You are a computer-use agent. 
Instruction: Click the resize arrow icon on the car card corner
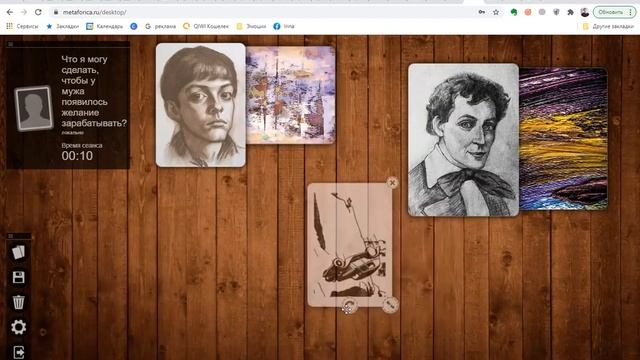[390, 304]
